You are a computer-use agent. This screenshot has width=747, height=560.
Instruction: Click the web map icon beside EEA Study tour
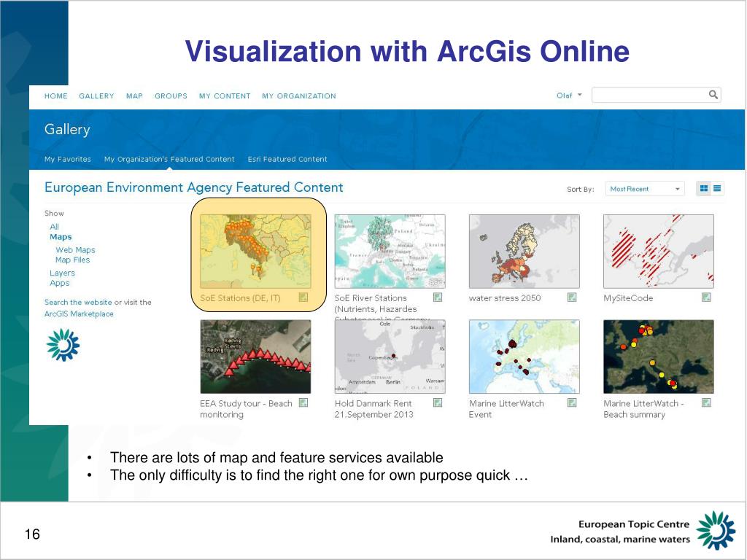click(x=303, y=402)
